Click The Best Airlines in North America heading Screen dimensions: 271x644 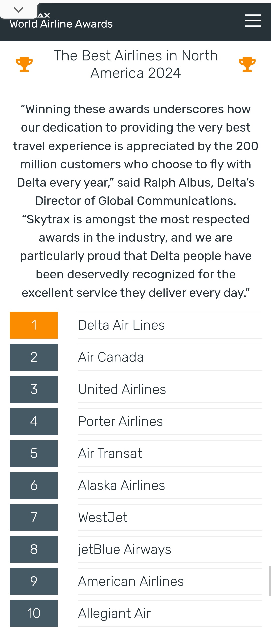point(135,64)
